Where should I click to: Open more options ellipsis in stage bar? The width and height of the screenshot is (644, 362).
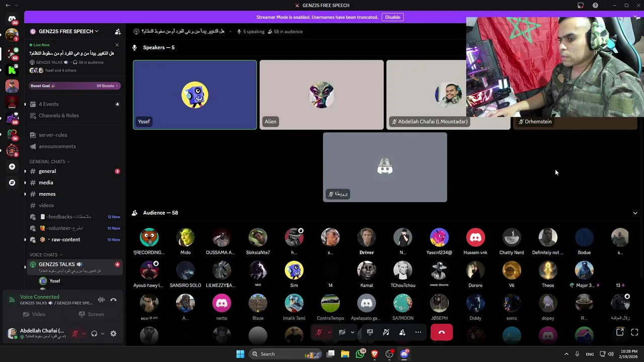[418, 332]
